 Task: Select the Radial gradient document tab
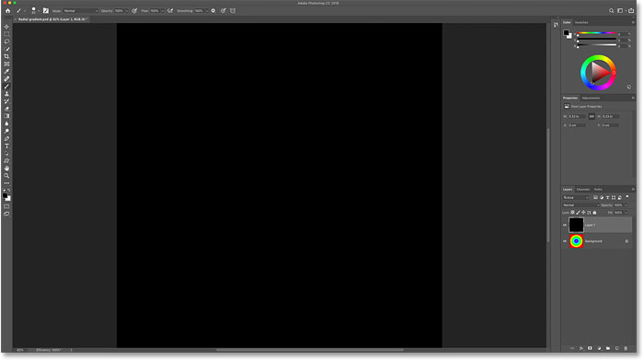coord(52,19)
